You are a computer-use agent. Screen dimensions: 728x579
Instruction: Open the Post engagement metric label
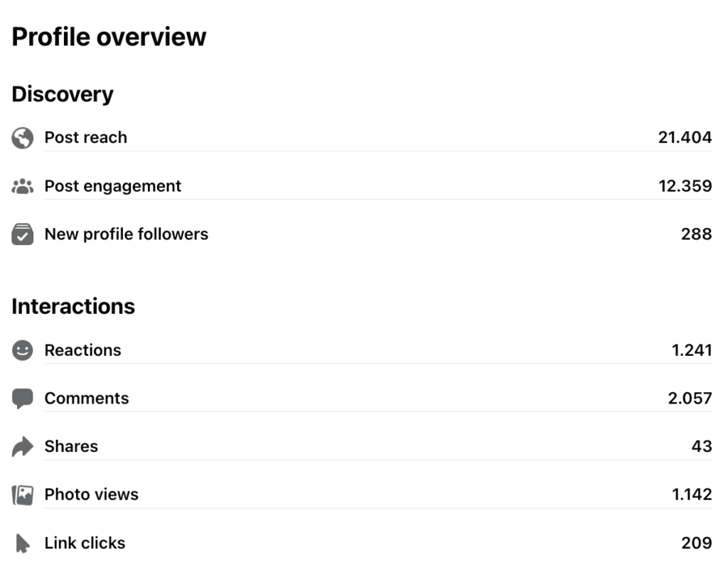[x=113, y=186]
